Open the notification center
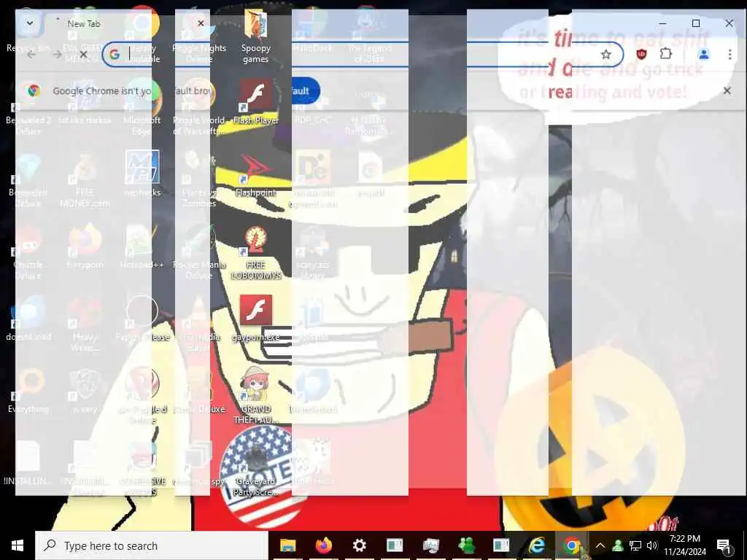 pyautogui.click(x=723, y=545)
